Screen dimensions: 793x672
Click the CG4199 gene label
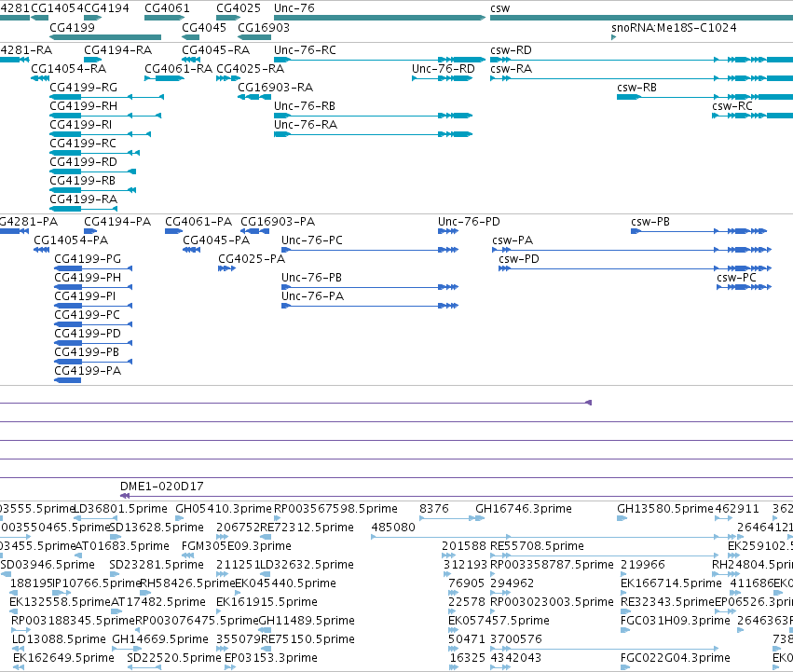72,28
